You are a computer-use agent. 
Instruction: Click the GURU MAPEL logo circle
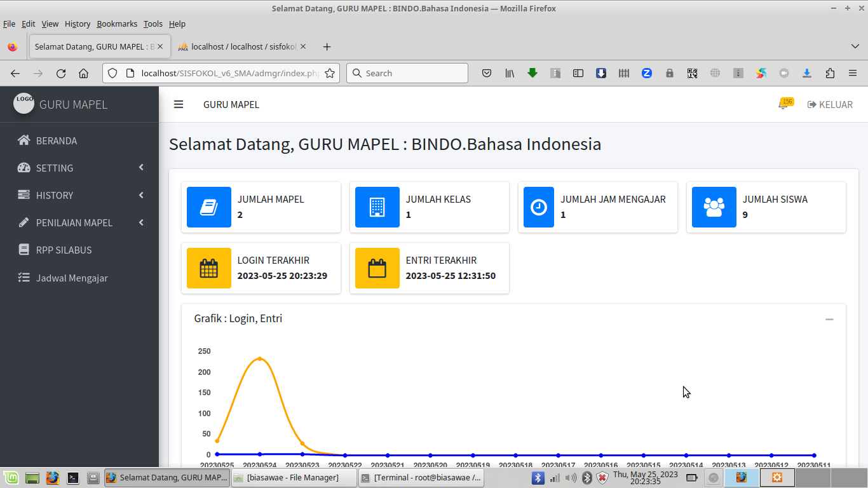coord(24,103)
